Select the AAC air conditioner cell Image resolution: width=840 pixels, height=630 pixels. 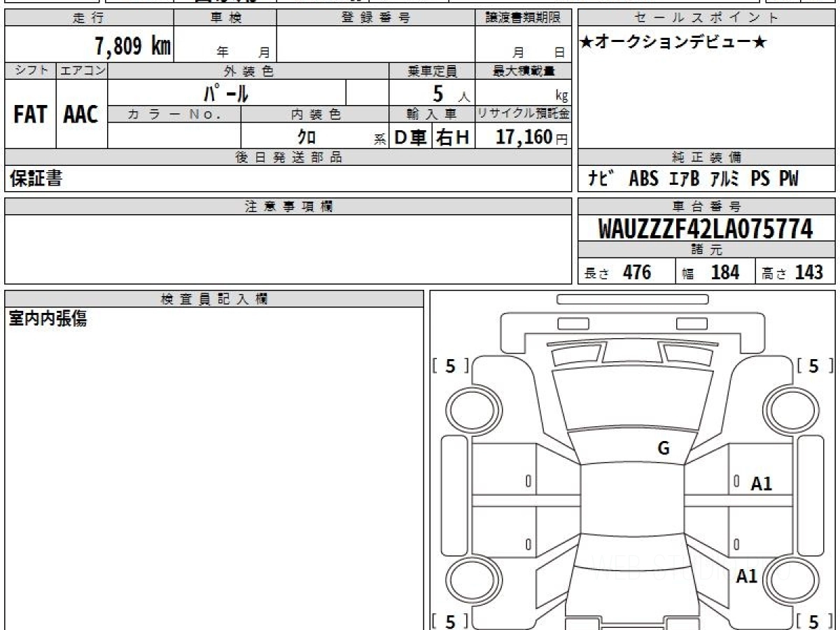[81, 115]
